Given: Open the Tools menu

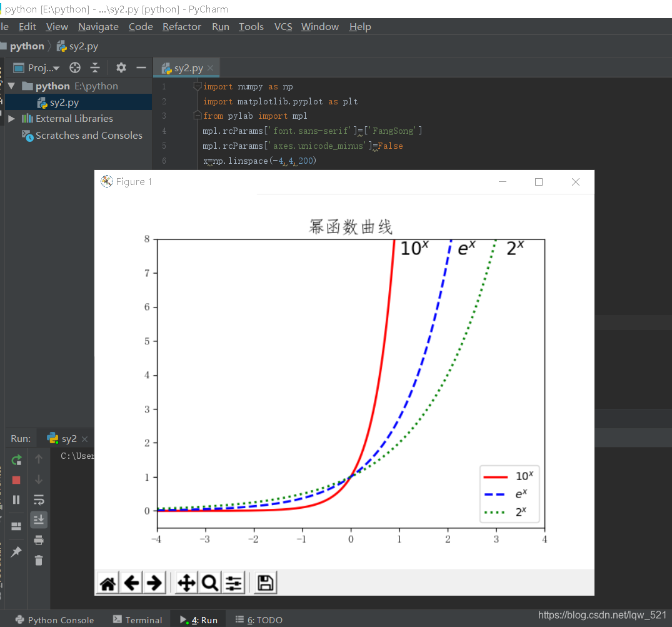Looking at the screenshot, I should (251, 27).
